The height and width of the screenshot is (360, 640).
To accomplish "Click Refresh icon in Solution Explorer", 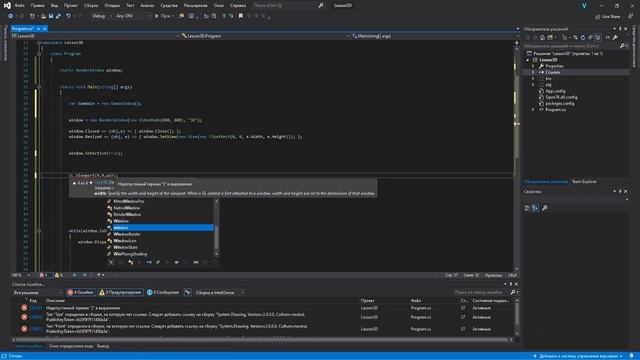I will tap(583, 38).
